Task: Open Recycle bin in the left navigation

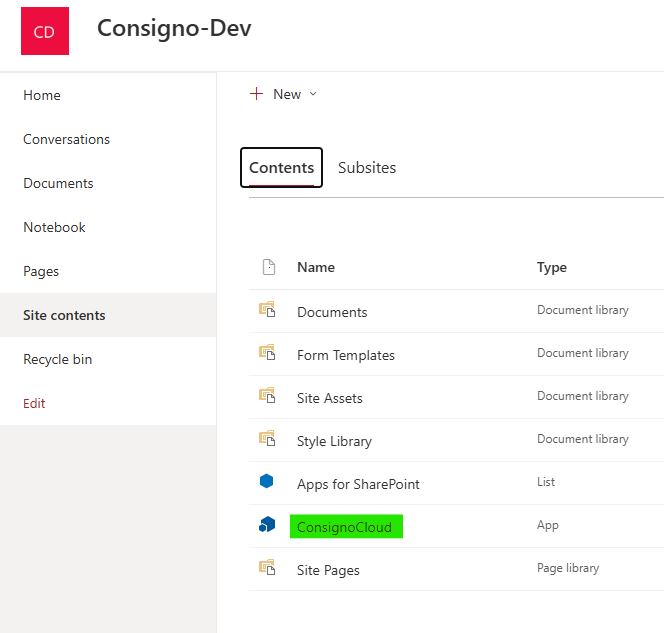Action: (x=58, y=359)
